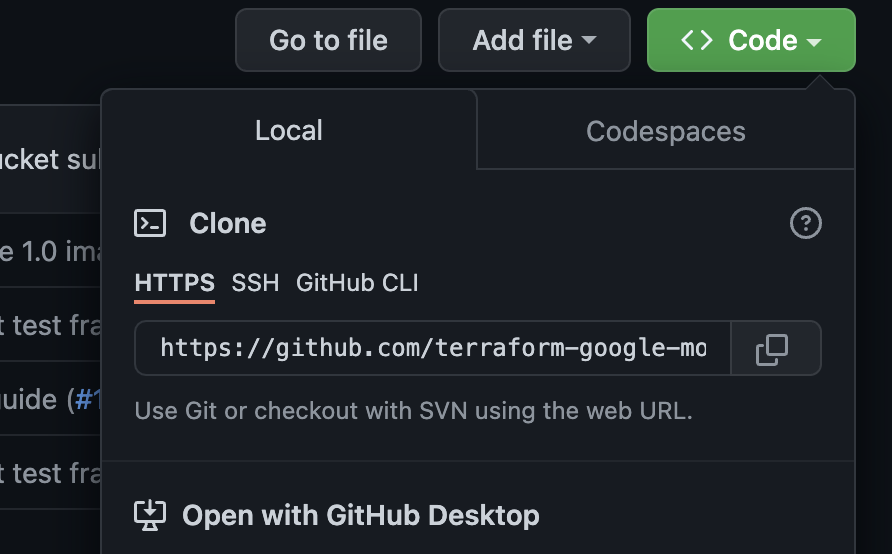Click the question mark help icon
Image resolution: width=892 pixels, height=554 pixels.
tap(805, 223)
